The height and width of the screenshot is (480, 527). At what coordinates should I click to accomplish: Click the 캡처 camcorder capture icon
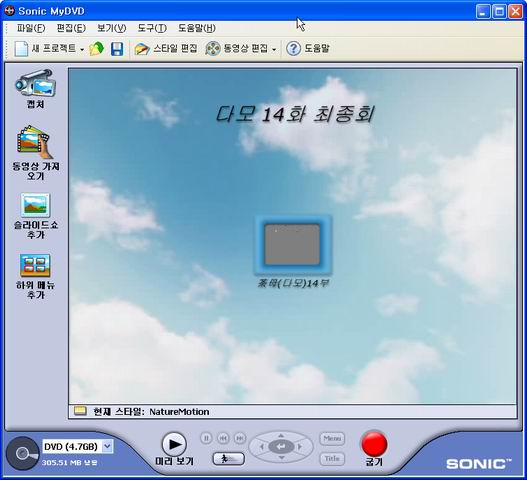35,83
